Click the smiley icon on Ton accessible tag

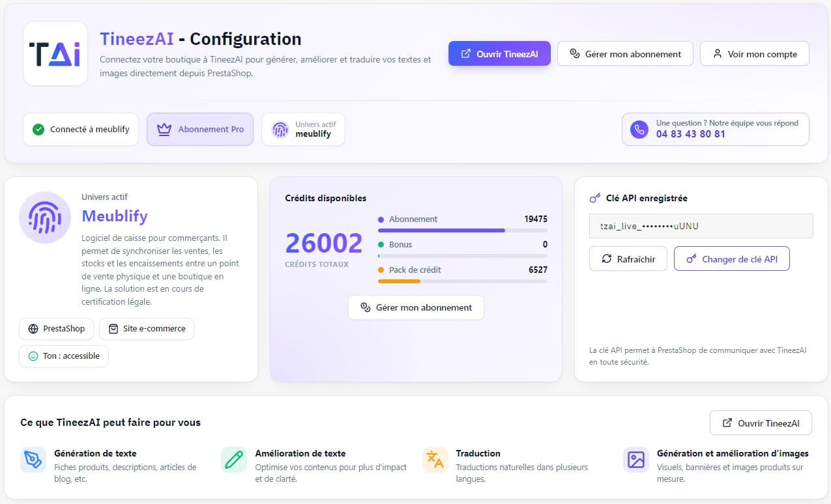pyautogui.click(x=33, y=356)
